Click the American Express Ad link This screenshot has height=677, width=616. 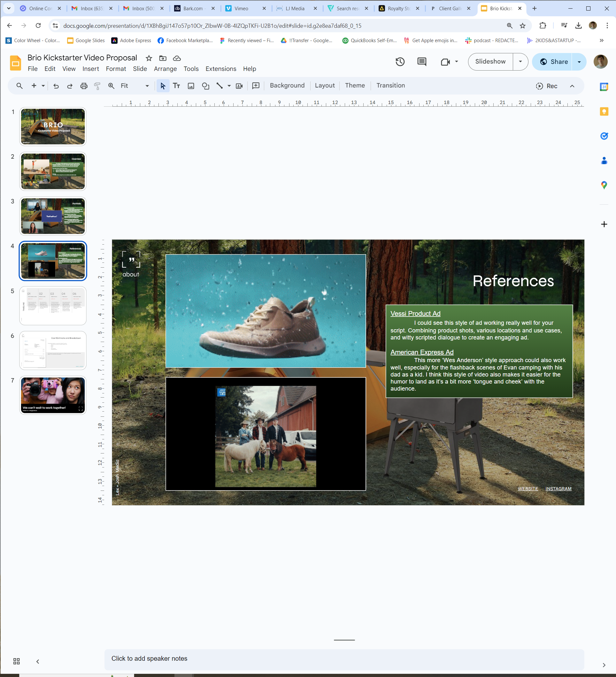pyautogui.click(x=422, y=352)
